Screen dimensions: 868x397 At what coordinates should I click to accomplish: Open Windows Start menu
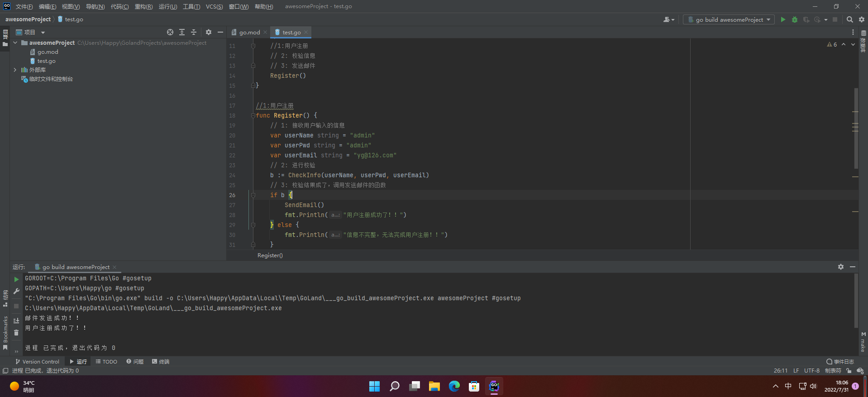pos(374,386)
